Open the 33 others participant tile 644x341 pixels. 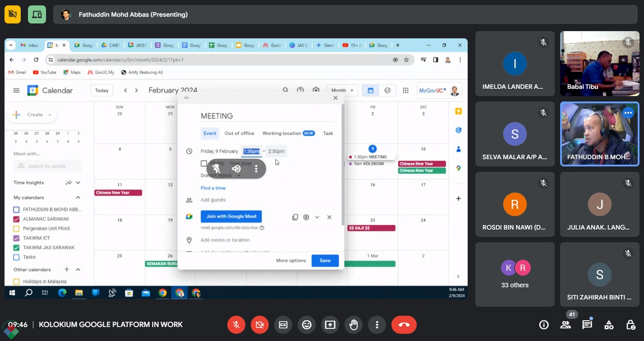click(515, 274)
